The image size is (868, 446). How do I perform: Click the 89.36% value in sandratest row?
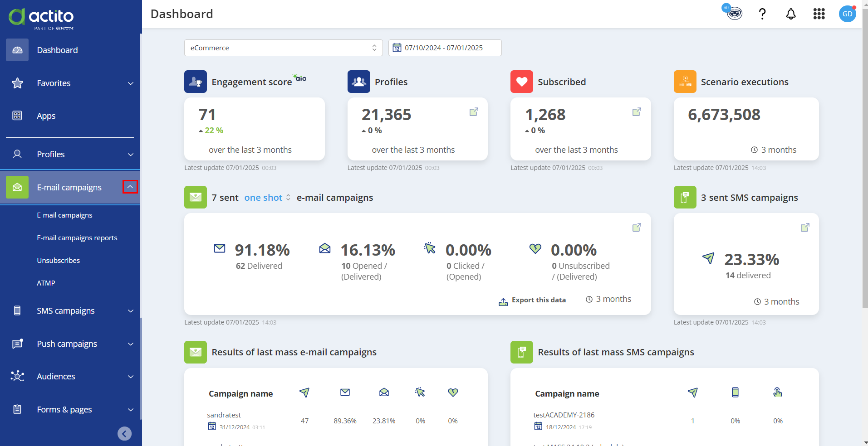(x=345, y=421)
